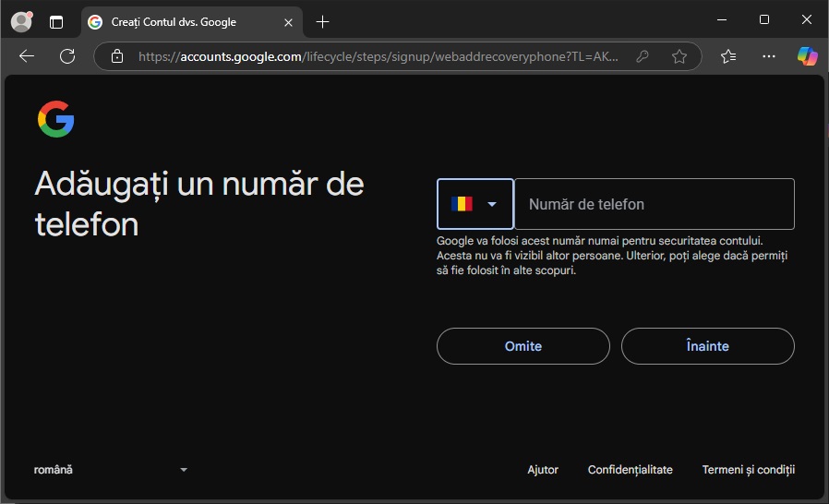829x504 pixels.
Task: Click the browser back arrow
Action: tap(27, 56)
